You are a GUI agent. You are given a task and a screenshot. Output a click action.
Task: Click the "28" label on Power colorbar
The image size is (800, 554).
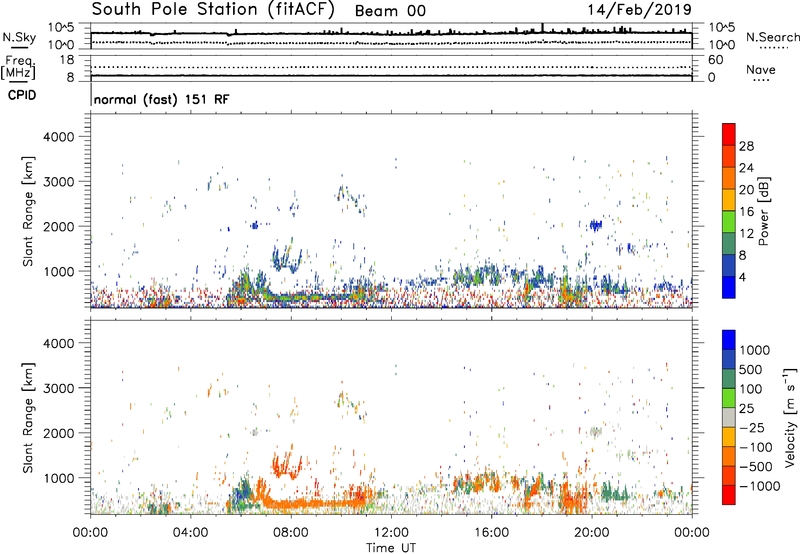pyautogui.click(x=746, y=146)
